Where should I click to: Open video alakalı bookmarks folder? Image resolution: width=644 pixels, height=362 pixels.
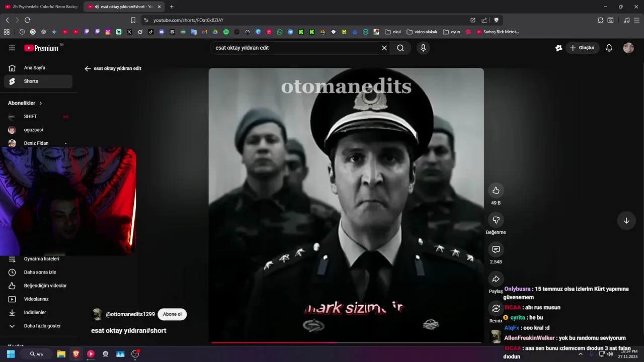tap(422, 32)
